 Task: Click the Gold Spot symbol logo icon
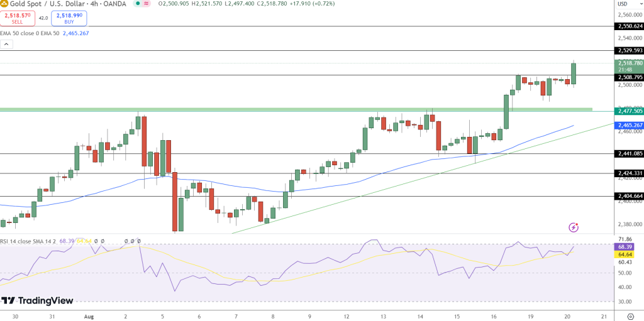click(x=4, y=4)
